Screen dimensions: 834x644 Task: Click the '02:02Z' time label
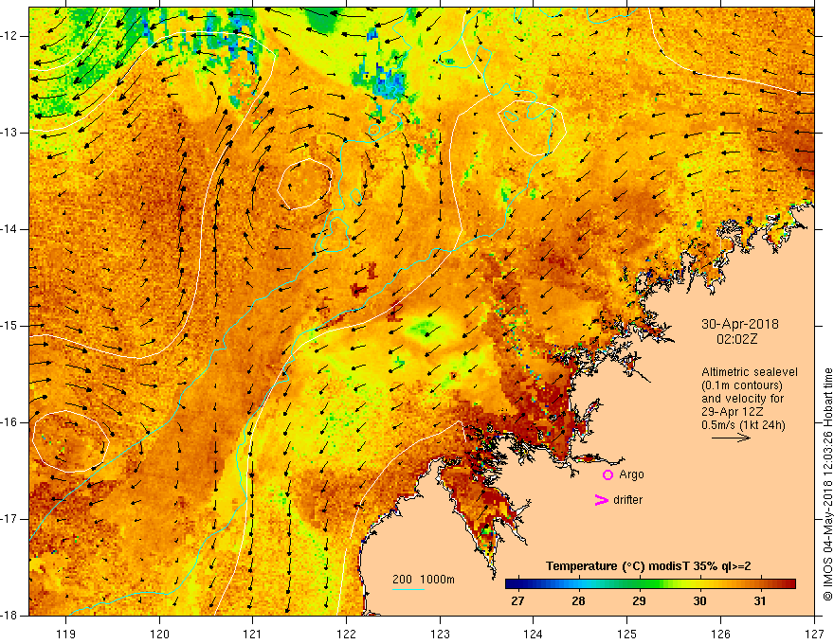tap(736, 338)
